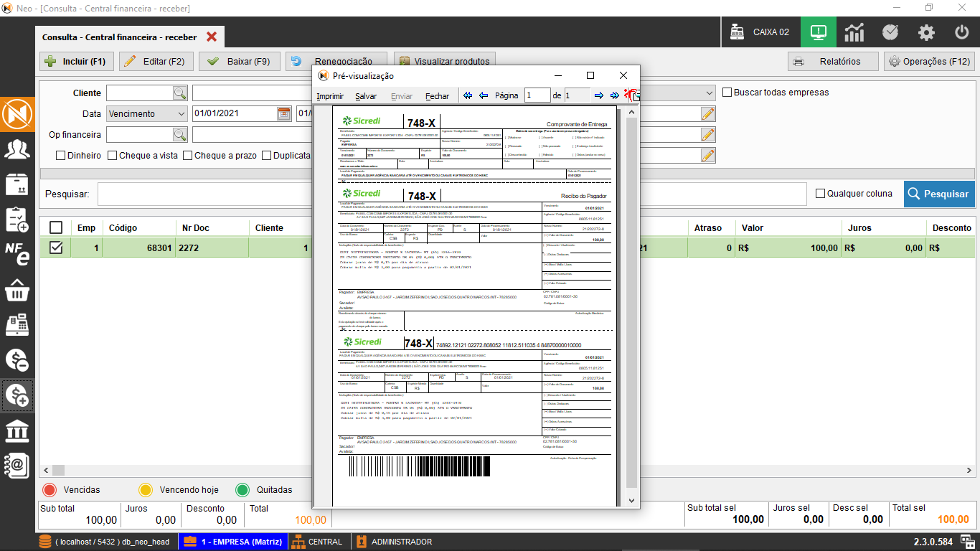This screenshot has width=980, height=551.
Task: Click the Visualizar produtos button
Action: pos(444,62)
